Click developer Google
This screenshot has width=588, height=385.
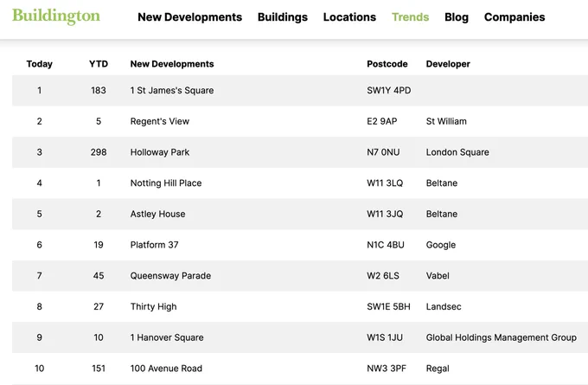pyautogui.click(x=441, y=245)
